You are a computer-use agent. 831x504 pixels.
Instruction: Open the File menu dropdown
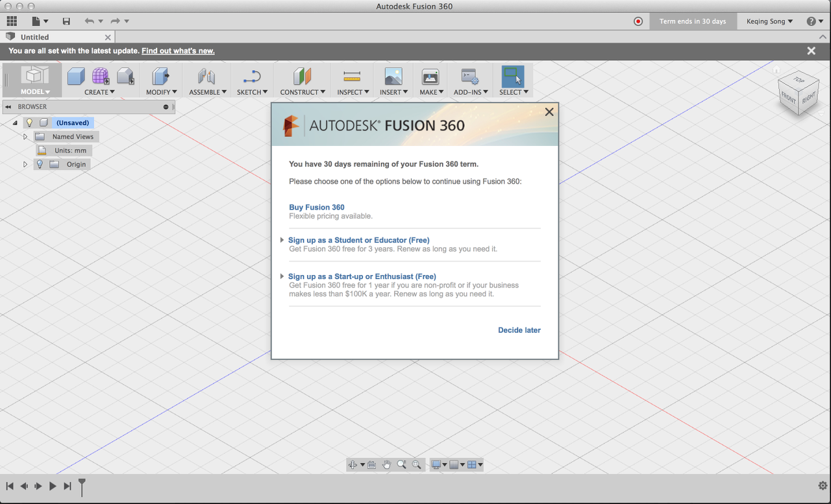pyautogui.click(x=40, y=21)
